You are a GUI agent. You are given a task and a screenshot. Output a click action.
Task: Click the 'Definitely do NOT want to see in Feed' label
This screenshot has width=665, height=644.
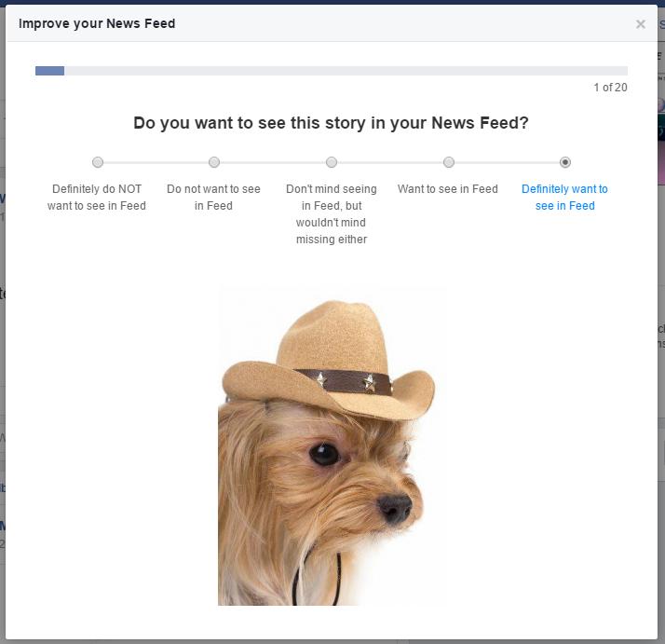point(97,197)
